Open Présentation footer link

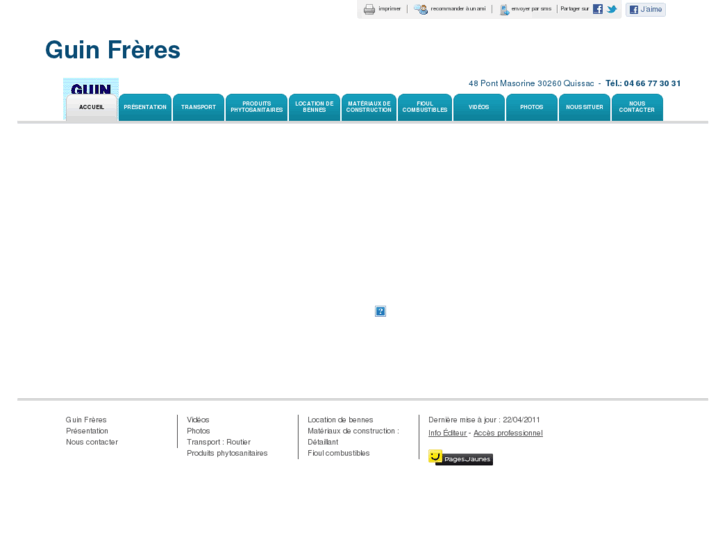pos(87,431)
